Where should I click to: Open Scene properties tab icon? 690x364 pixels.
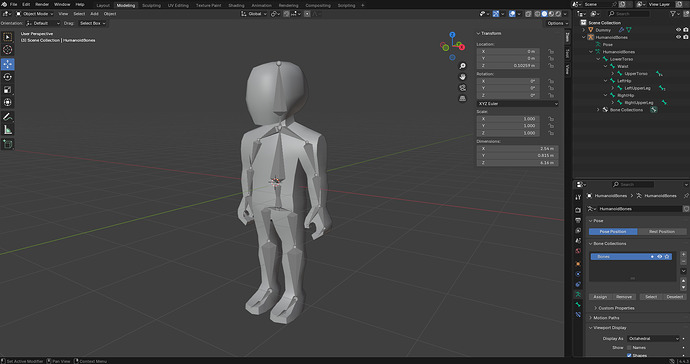(x=578, y=241)
